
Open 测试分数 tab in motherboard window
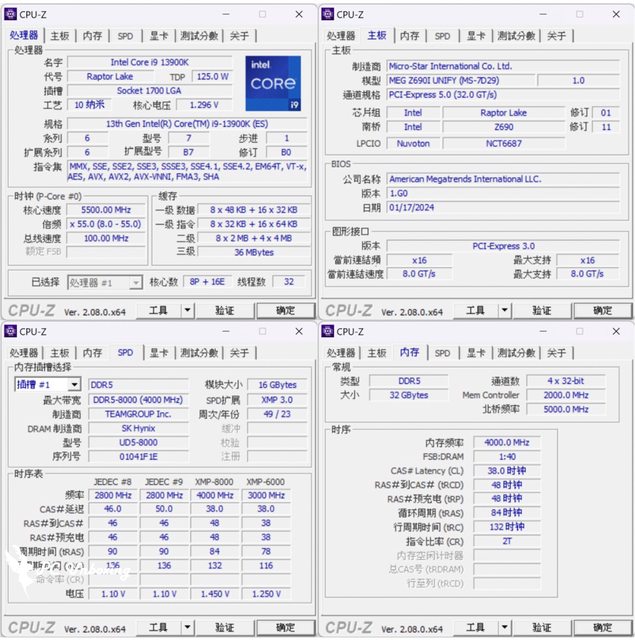click(x=516, y=35)
